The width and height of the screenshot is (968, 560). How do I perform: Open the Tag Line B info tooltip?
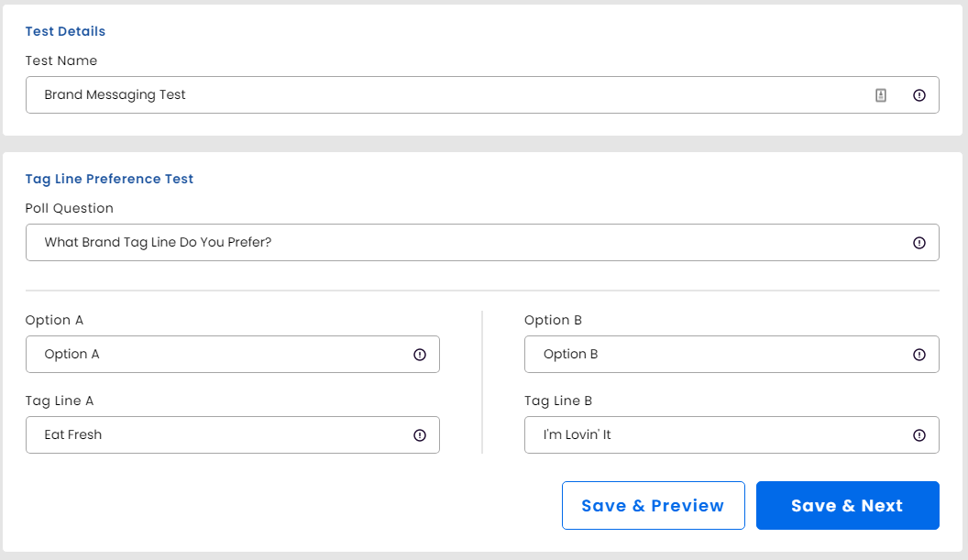click(919, 434)
